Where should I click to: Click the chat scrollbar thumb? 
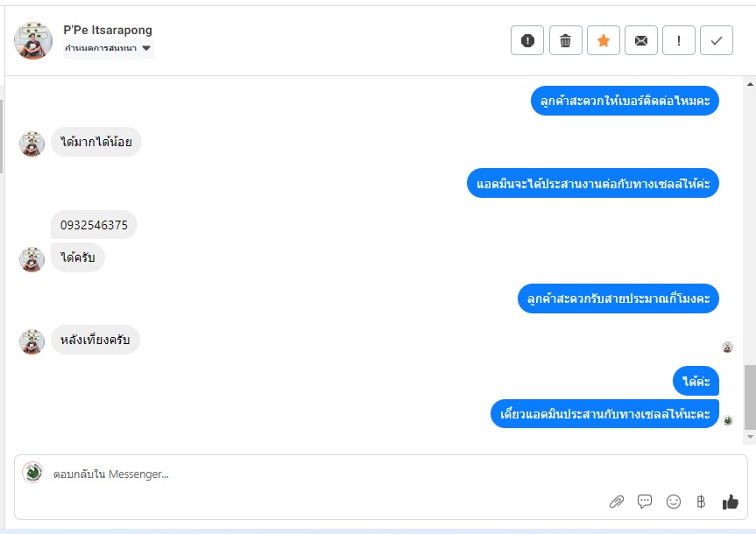coord(750,397)
